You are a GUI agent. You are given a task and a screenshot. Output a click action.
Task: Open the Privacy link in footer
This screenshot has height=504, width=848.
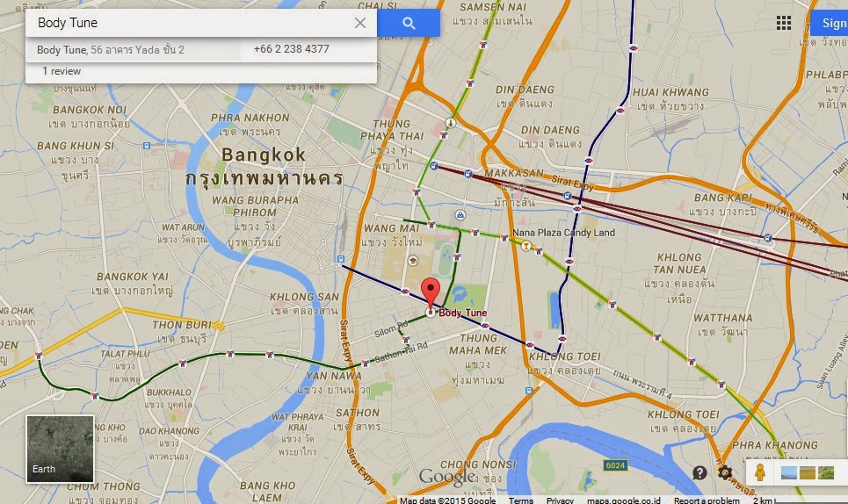click(x=560, y=500)
